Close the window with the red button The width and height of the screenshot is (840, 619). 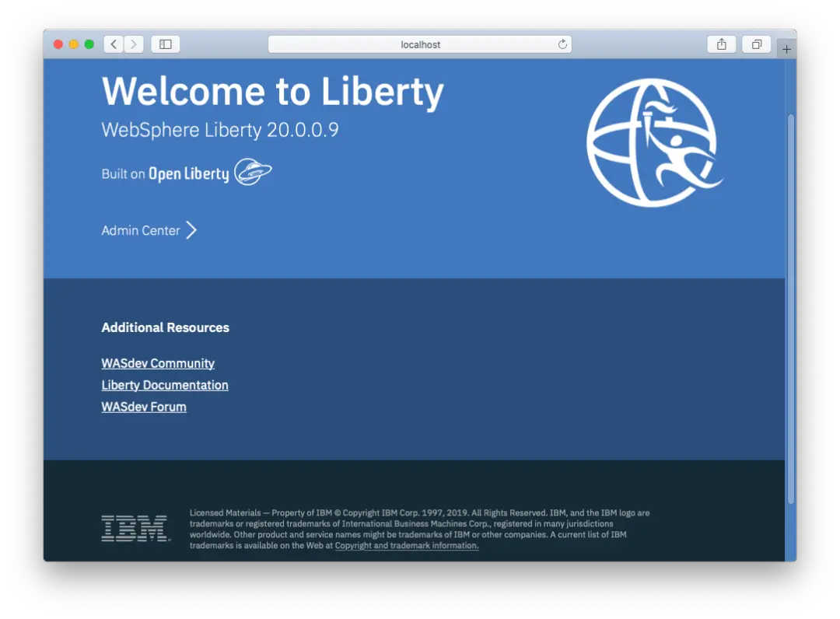pyautogui.click(x=58, y=44)
